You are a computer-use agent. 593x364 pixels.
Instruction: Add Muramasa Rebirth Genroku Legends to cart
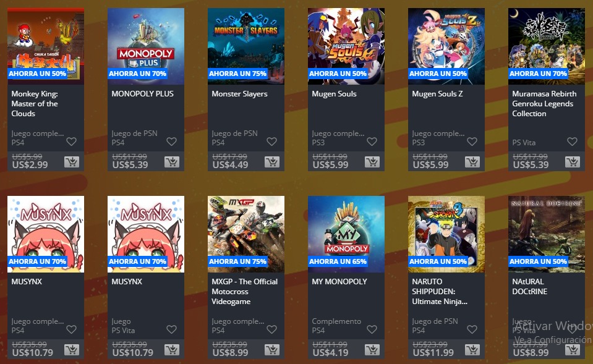[573, 162]
